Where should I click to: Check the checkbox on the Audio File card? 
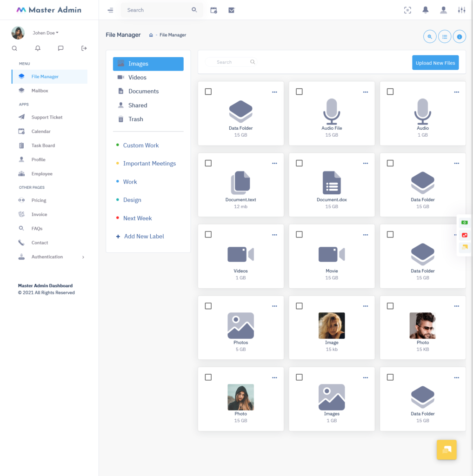click(x=299, y=92)
